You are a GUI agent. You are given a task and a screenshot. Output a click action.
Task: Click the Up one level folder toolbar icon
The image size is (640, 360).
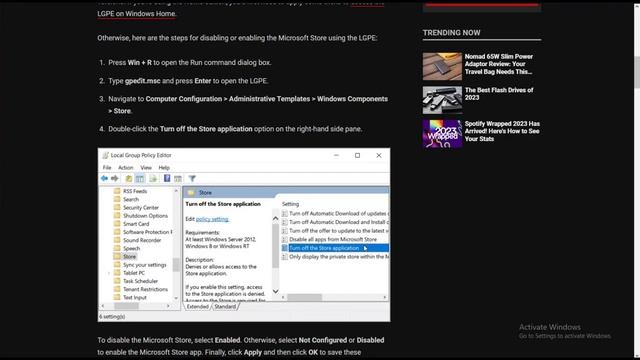pos(129,178)
